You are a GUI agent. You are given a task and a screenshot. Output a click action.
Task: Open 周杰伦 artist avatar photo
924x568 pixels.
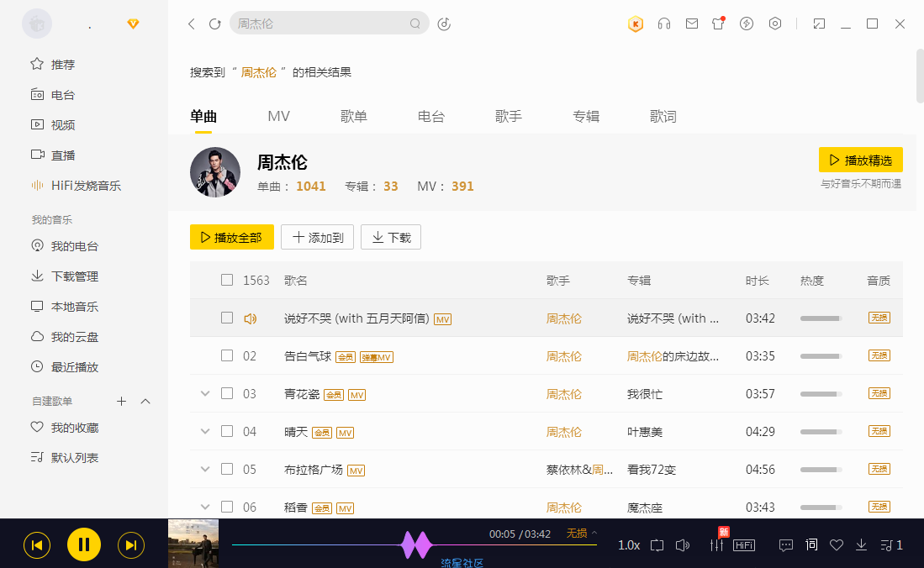[215, 172]
